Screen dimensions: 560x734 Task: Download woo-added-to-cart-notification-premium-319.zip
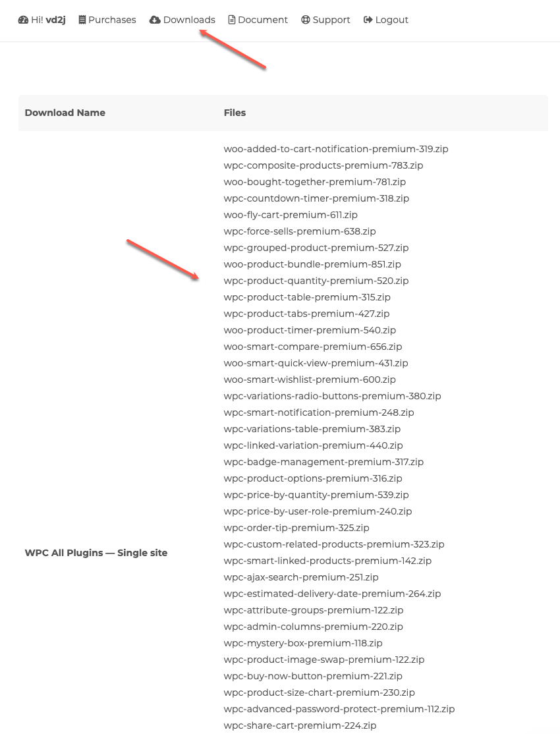click(336, 149)
